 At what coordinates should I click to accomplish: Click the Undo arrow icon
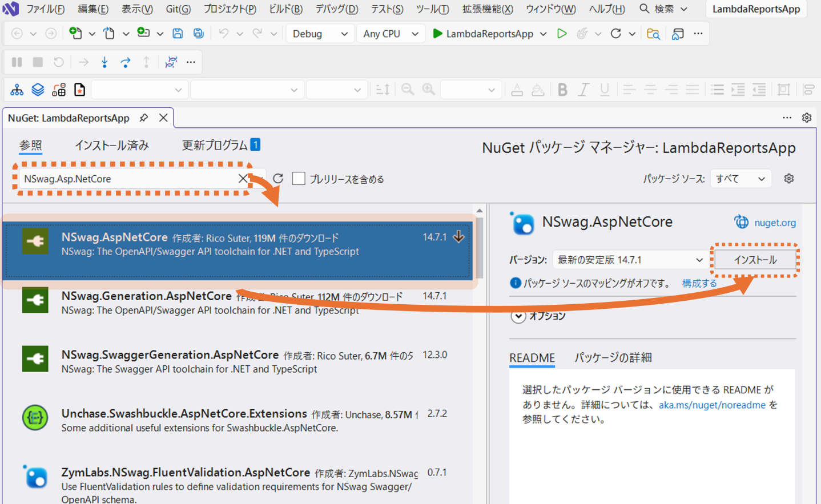[x=223, y=34]
